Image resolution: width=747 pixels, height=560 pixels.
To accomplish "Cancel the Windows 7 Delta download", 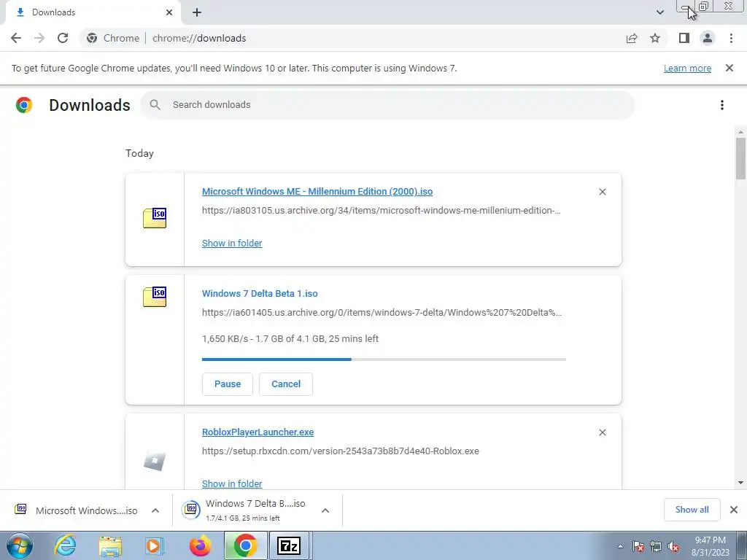I will 286,384.
